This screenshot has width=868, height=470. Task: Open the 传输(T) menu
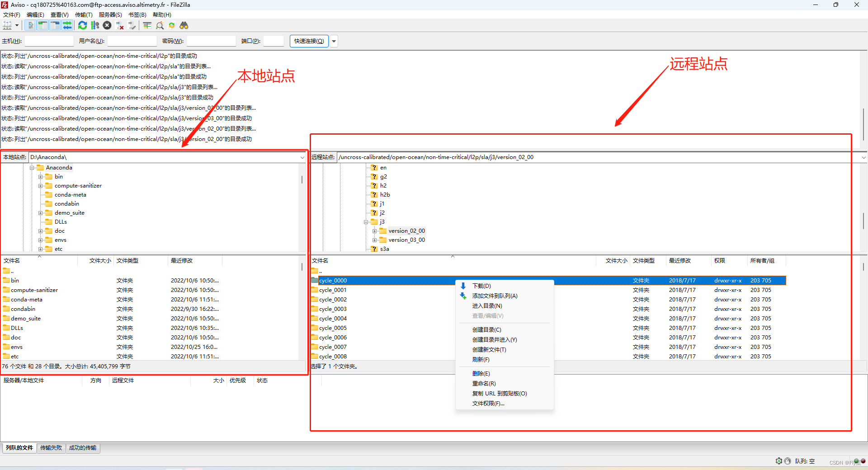point(84,15)
